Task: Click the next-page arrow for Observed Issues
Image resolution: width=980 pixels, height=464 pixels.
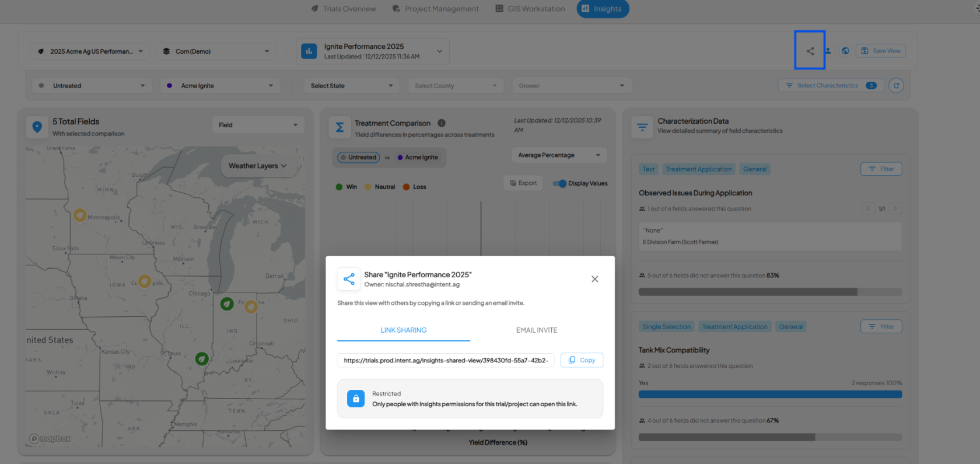Action: point(895,208)
